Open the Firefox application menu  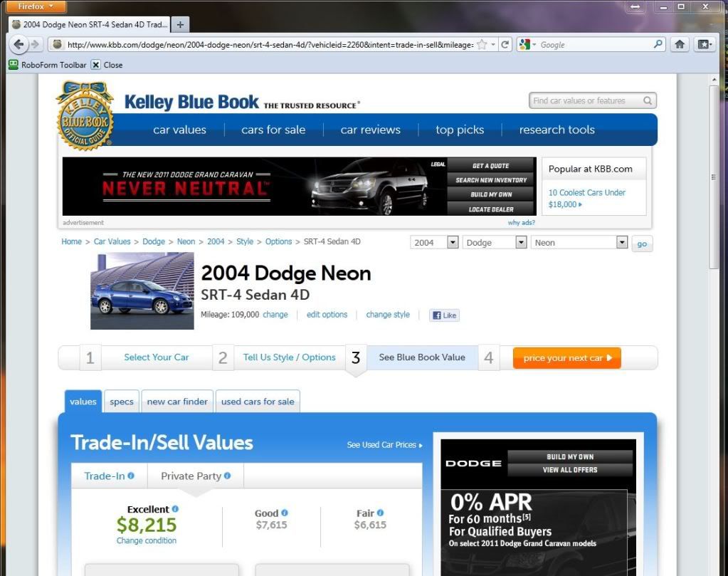point(36,6)
